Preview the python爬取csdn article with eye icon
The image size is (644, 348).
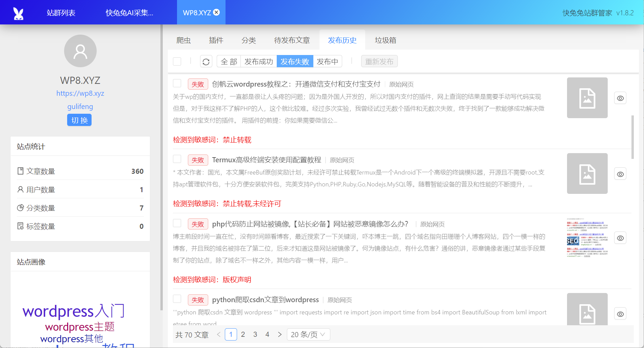(620, 314)
